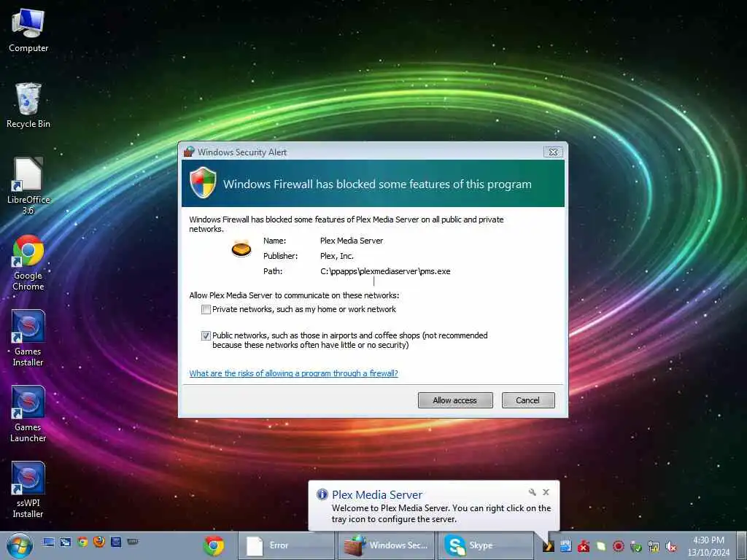The width and height of the screenshot is (747, 560).
Task: Click the red X security tray icon
Action: tap(584, 546)
